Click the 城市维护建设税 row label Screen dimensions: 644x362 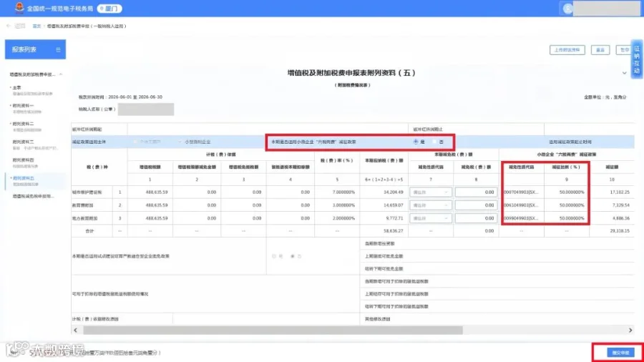[87, 192]
